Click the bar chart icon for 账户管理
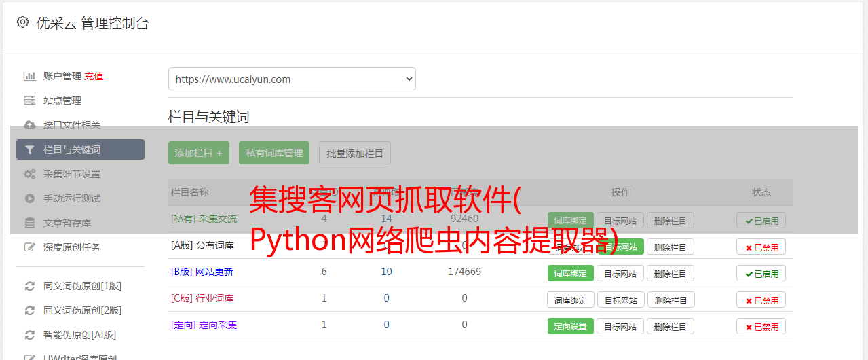 tap(29, 76)
